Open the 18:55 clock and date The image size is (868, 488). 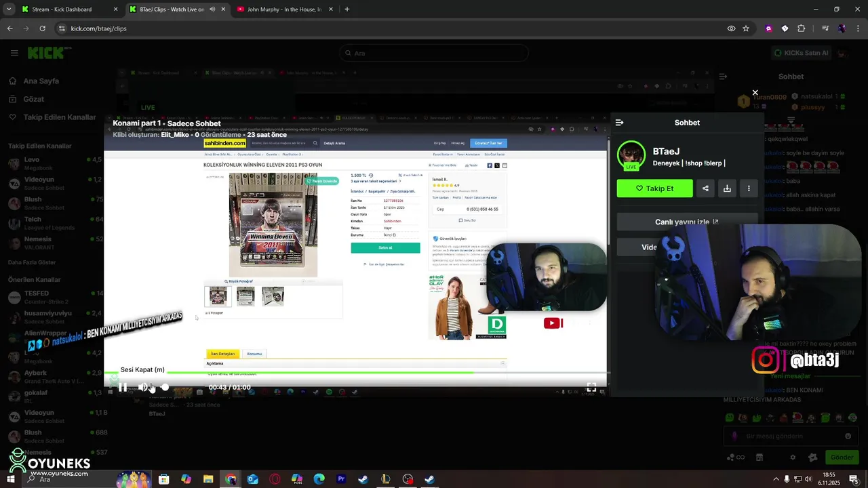tap(829, 479)
